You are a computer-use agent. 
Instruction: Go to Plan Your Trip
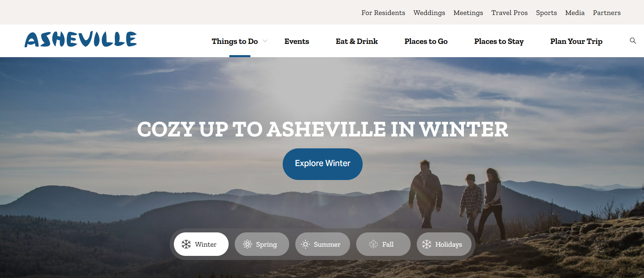[x=576, y=42]
